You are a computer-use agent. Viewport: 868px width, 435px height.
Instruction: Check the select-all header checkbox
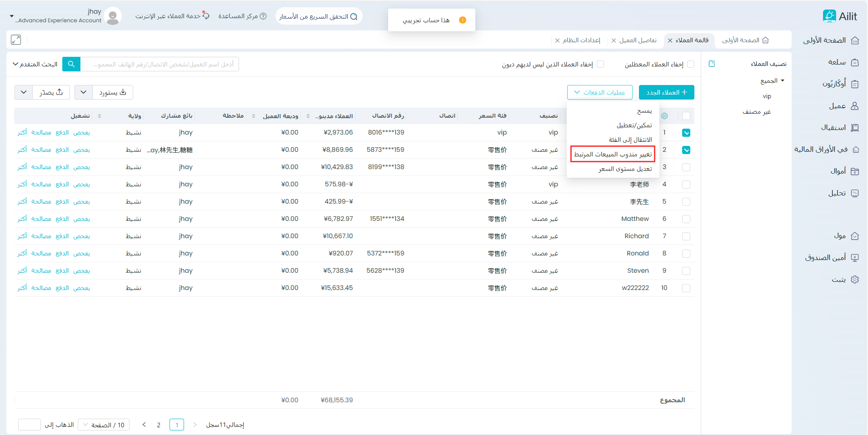point(686,116)
